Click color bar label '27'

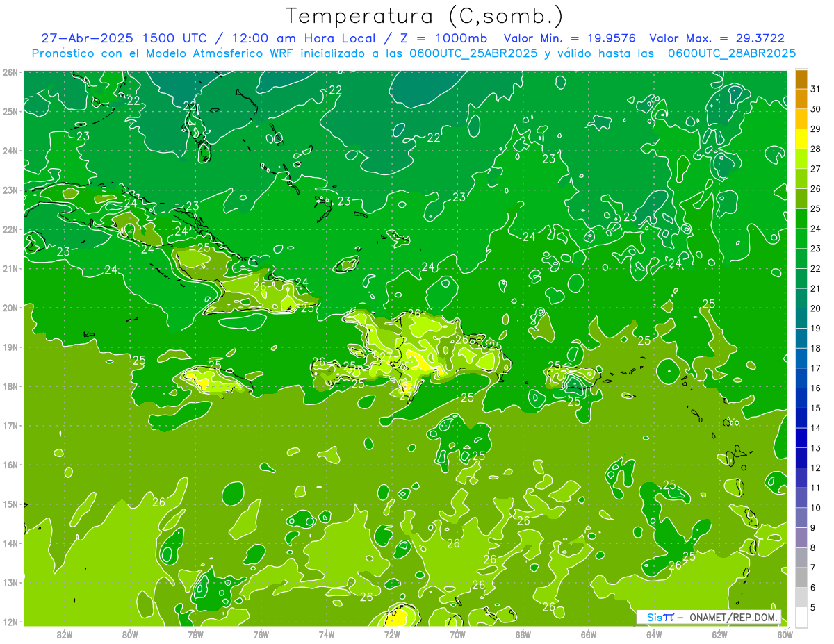(x=816, y=168)
